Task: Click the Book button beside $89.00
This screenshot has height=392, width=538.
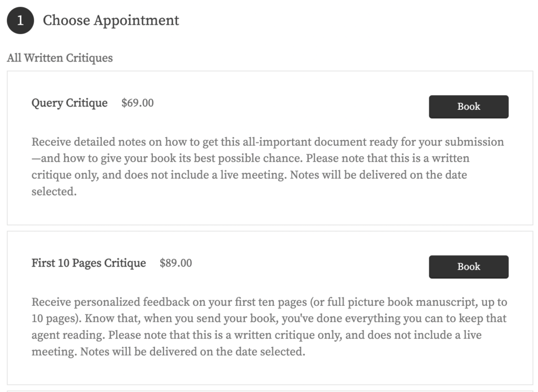Action: [x=468, y=266]
